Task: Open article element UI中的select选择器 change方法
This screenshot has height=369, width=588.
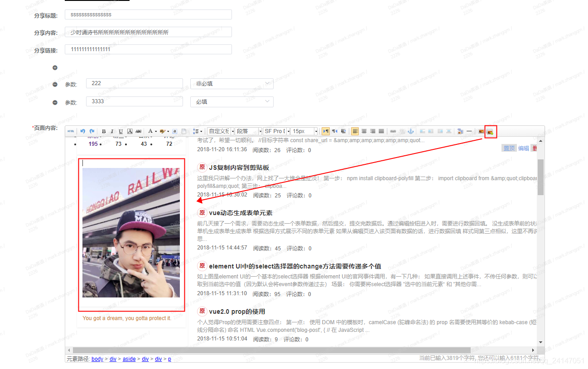Action: click(x=295, y=266)
